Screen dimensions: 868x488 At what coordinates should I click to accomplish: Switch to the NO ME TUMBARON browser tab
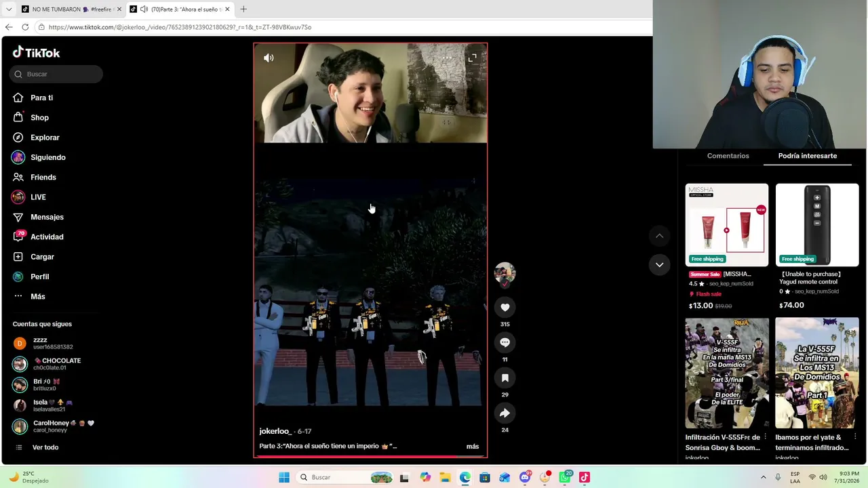pyautogui.click(x=71, y=9)
